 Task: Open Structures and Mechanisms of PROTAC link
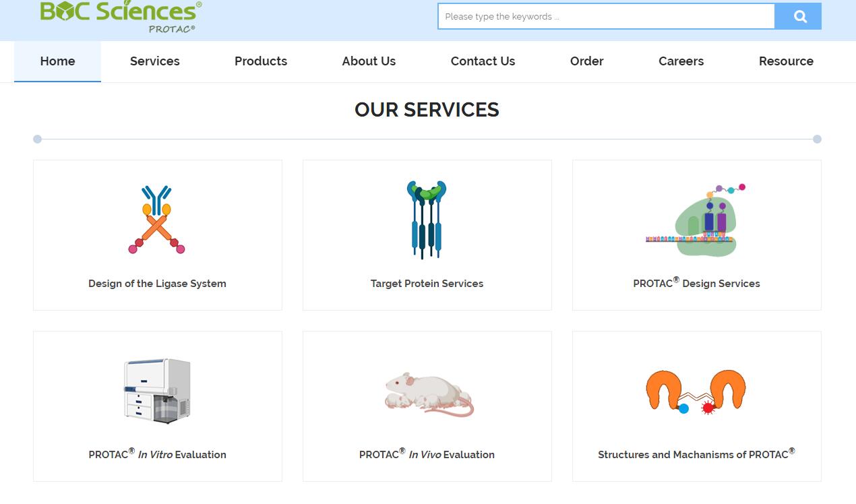click(x=696, y=454)
